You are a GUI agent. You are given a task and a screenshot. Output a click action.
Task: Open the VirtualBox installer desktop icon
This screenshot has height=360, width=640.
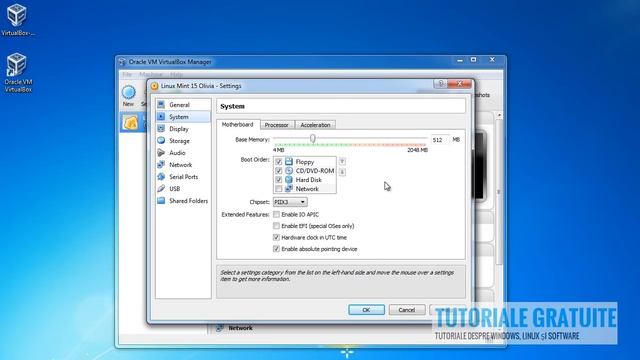click(x=18, y=19)
